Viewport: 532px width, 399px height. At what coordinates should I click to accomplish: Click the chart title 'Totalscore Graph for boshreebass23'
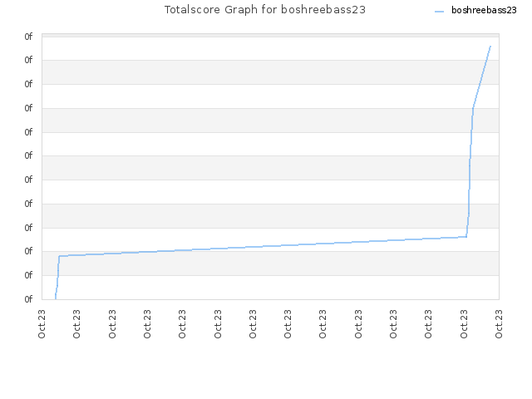coord(265,10)
